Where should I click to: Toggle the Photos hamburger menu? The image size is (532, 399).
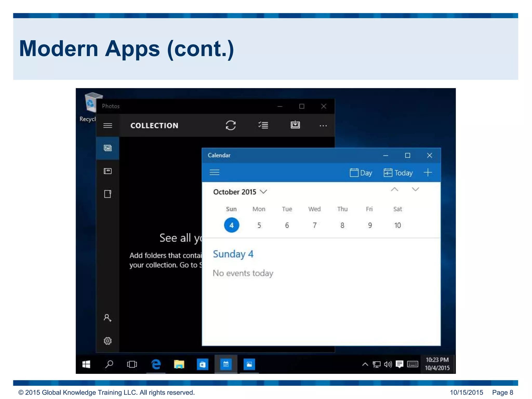(108, 126)
